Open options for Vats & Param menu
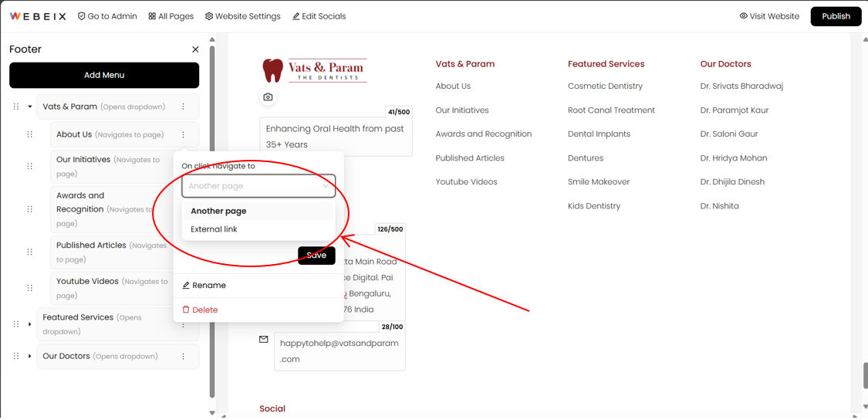The width and height of the screenshot is (868, 420). (183, 107)
